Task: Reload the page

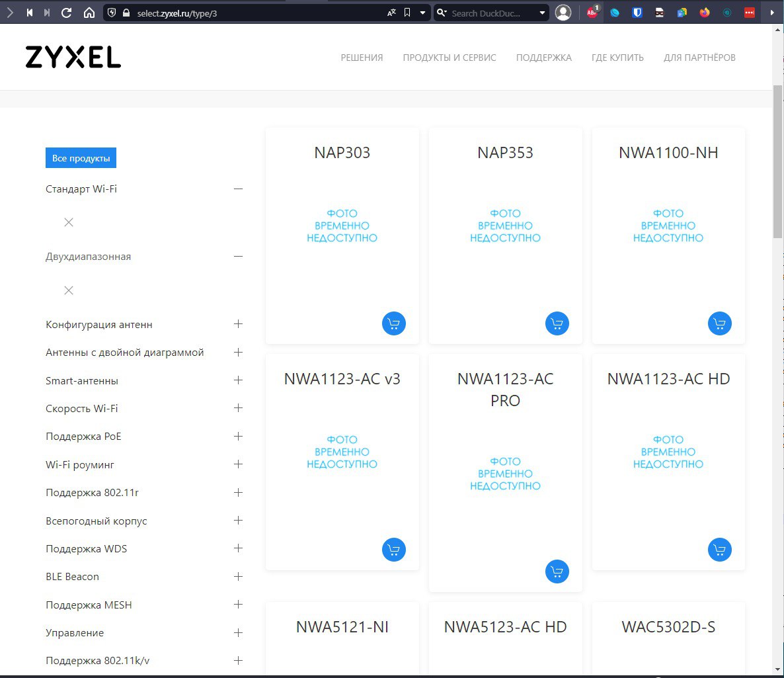Action: [67, 13]
